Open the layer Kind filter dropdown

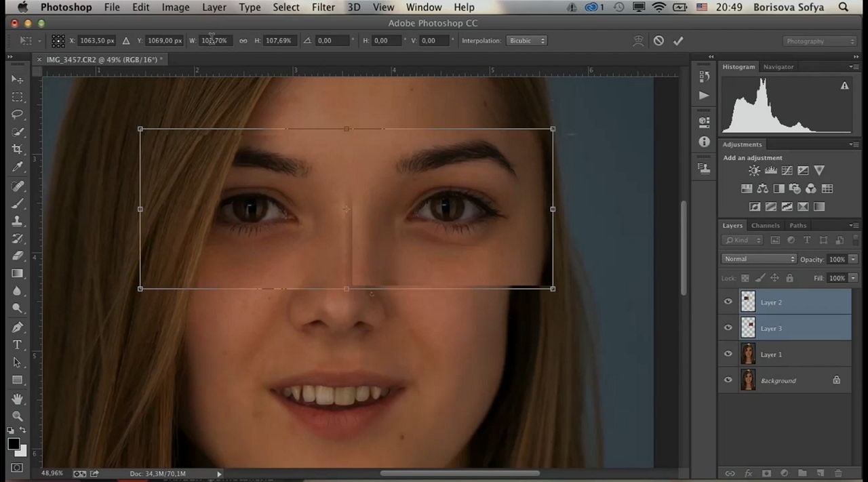click(x=744, y=240)
